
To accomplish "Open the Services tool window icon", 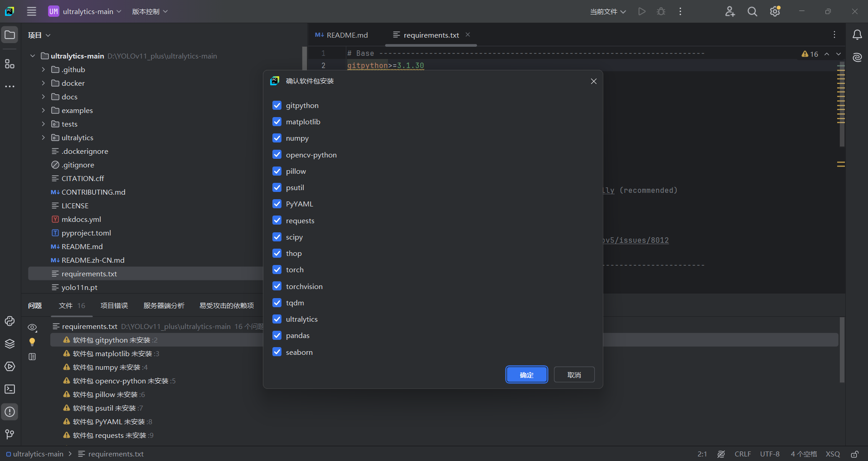I will pos(10,367).
